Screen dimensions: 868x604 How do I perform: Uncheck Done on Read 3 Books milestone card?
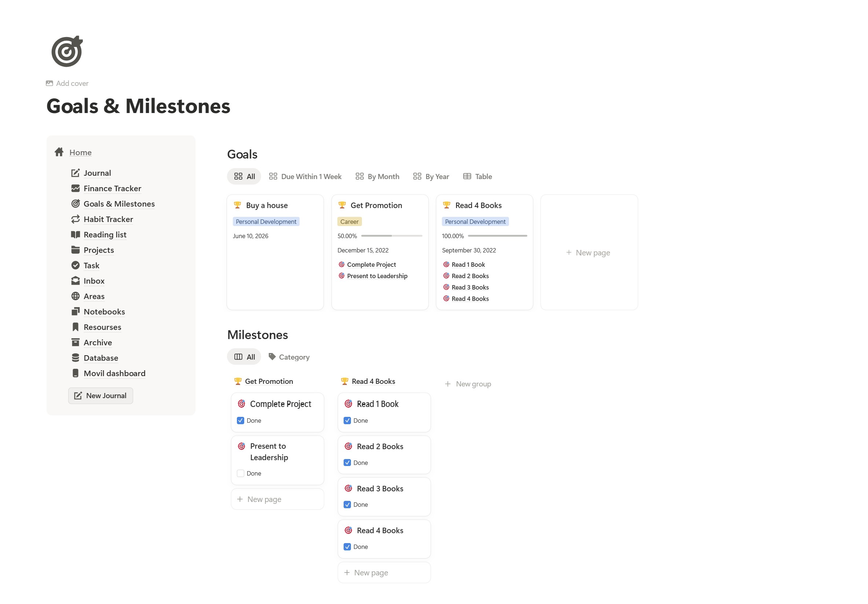tap(347, 505)
